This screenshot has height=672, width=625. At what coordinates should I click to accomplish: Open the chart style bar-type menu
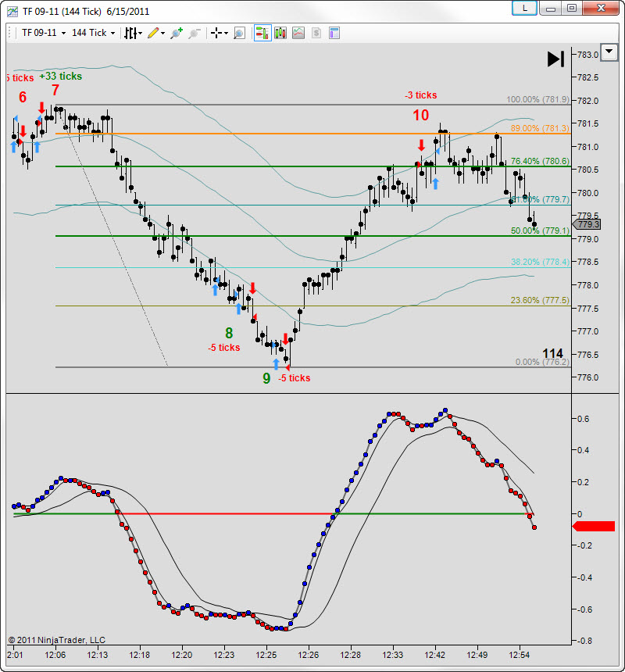tap(133, 33)
